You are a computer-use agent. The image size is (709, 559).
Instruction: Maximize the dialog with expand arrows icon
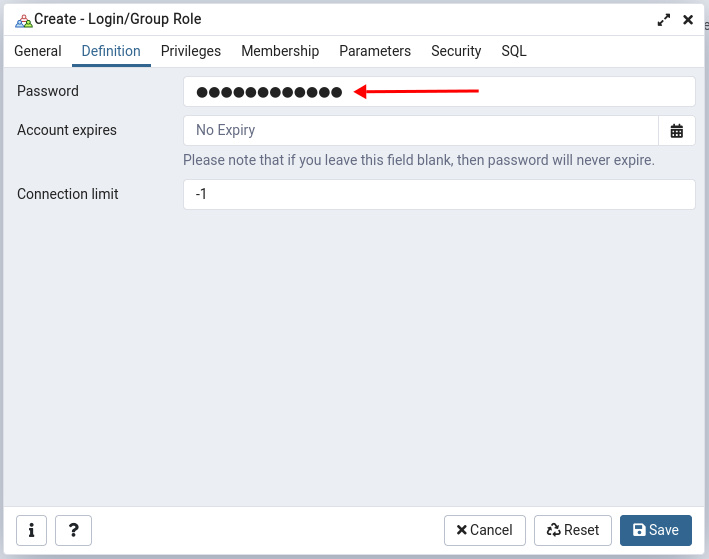pos(664,19)
